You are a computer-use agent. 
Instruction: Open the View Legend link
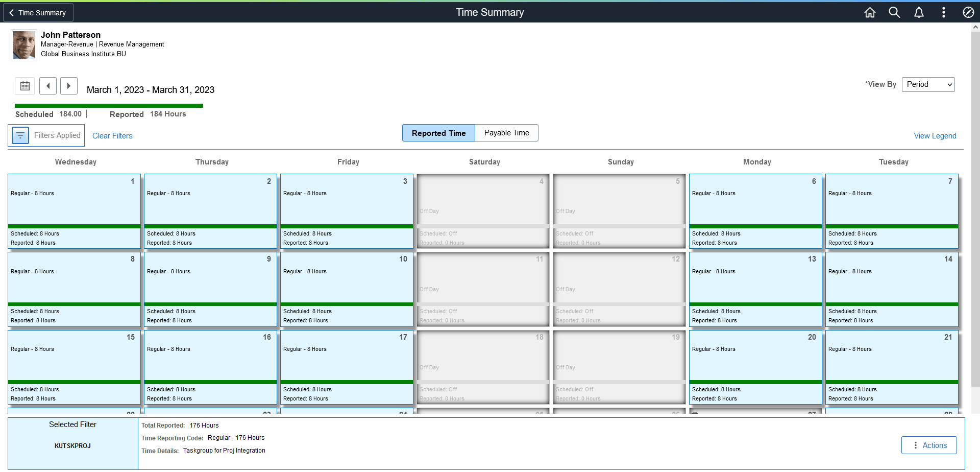pos(935,136)
